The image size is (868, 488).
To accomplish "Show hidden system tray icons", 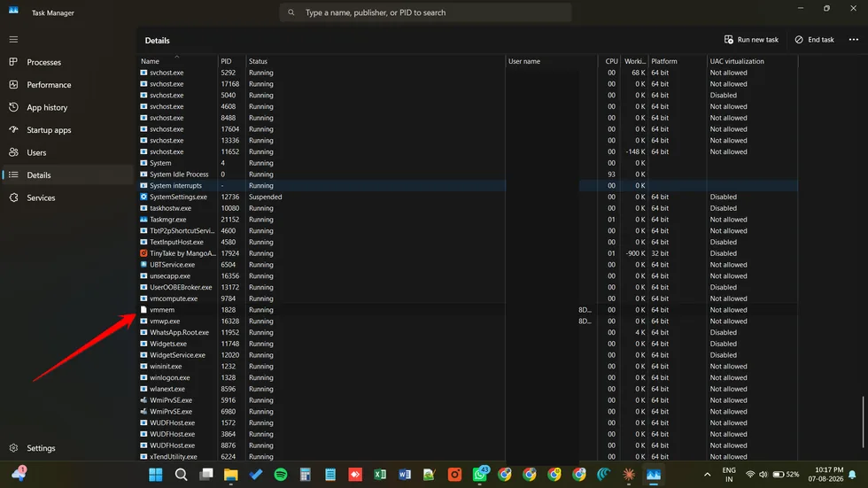I will point(707,475).
